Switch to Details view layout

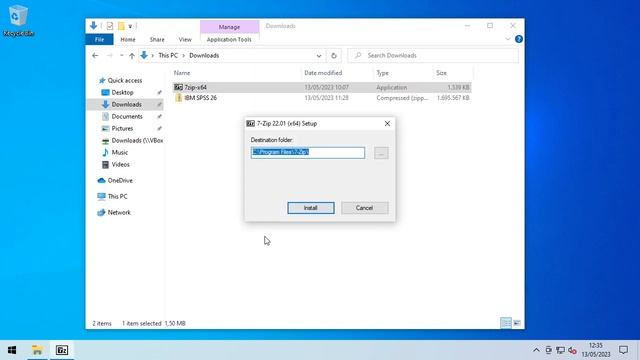click(506, 323)
